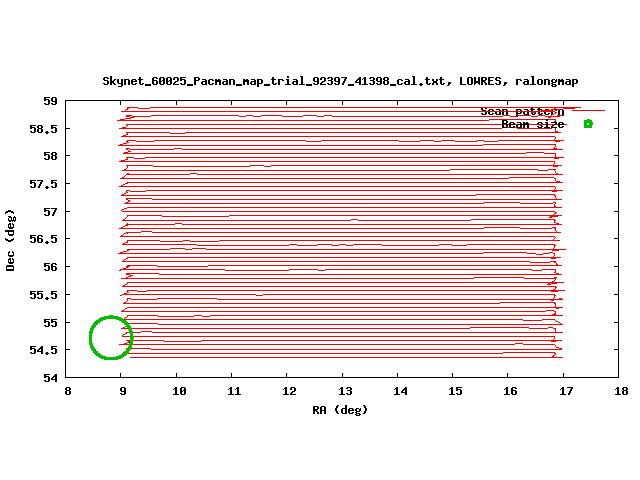Click the y-axis tick label 57.5

click(x=44, y=184)
